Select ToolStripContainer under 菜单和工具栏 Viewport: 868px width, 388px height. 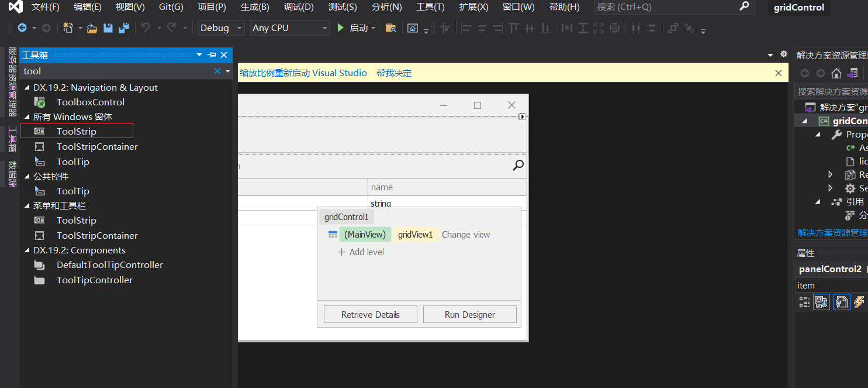(x=97, y=236)
